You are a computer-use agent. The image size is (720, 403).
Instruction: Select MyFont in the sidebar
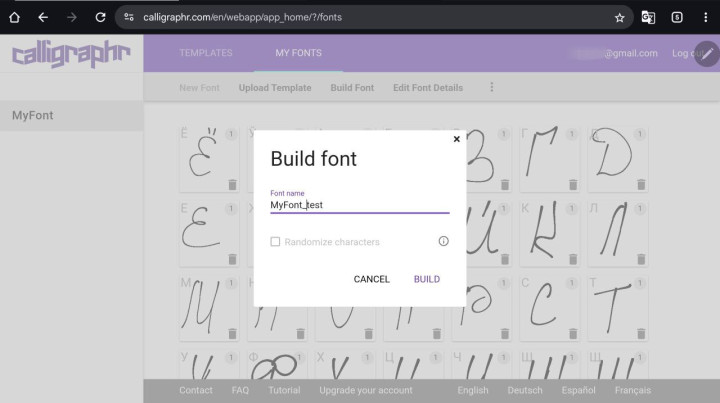click(x=33, y=116)
